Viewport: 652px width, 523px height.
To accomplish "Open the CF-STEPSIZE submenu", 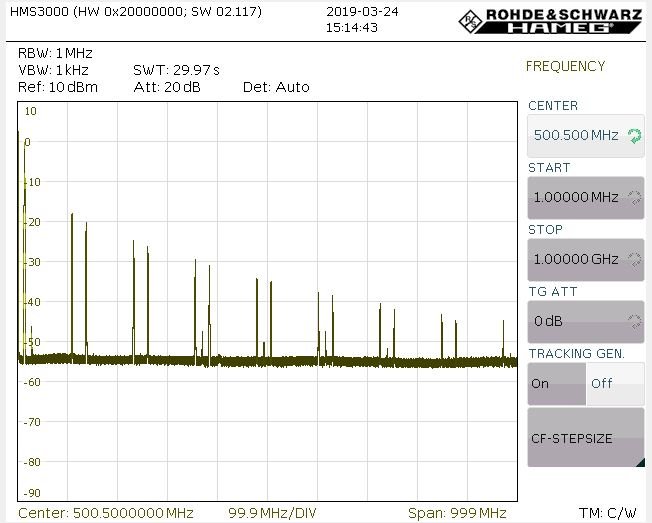I will pyautogui.click(x=586, y=437).
